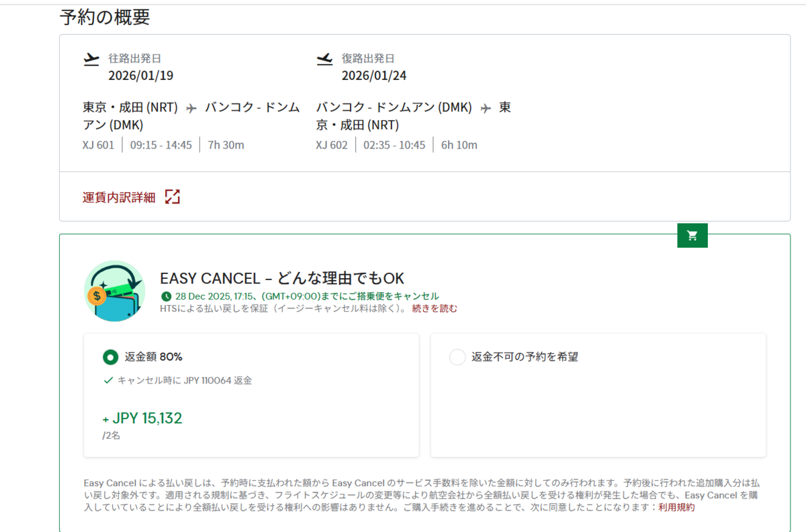Click the green checkmark refund note

click(178, 380)
